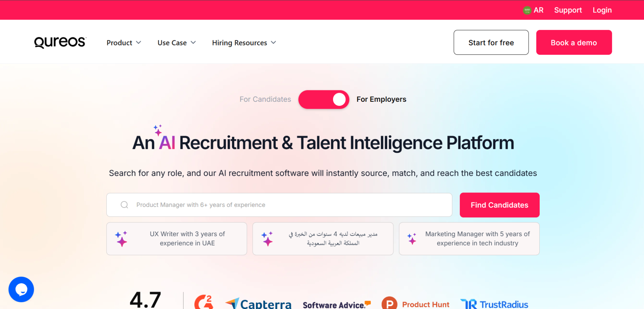This screenshot has height=309, width=644.
Task: Open the chat widget bubble icon
Action: pos(21,289)
